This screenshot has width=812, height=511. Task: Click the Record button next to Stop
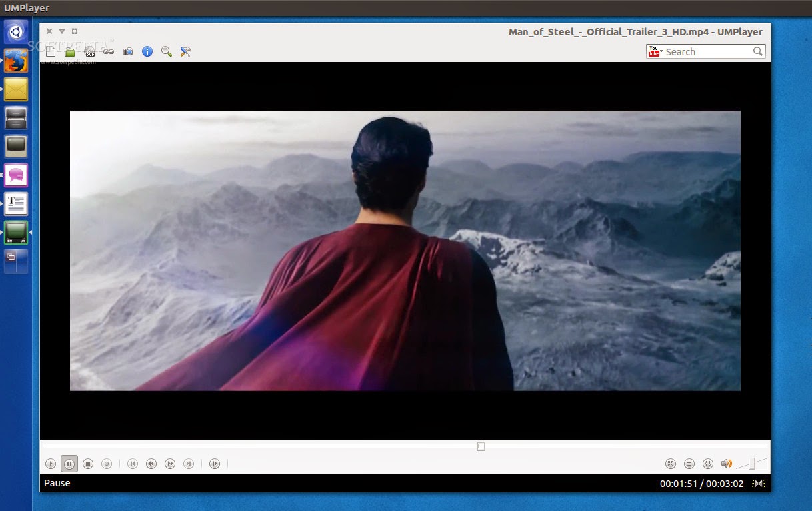[x=107, y=464]
